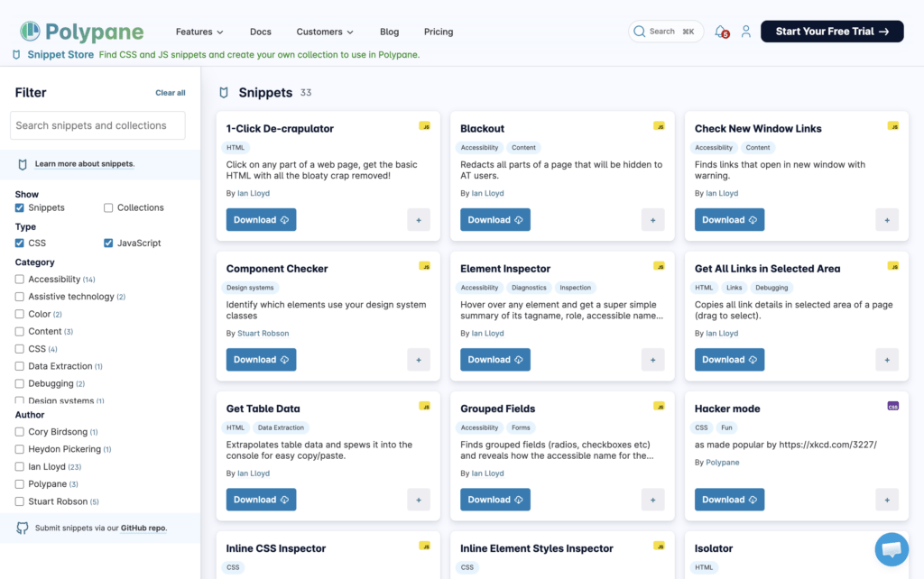Open the Blog page
The height and width of the screenshot is (579, 924).
click(x=390, y=32)
